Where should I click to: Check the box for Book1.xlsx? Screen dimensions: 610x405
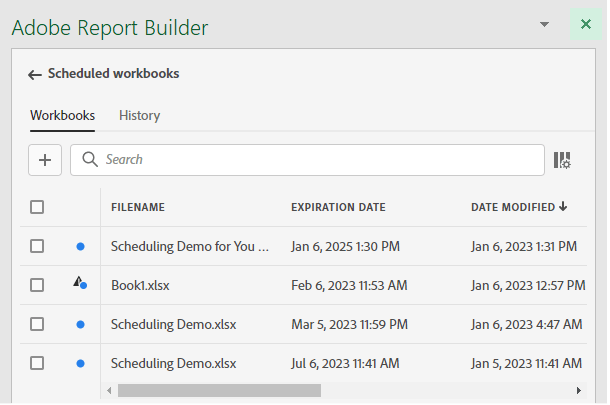(37, 285)
